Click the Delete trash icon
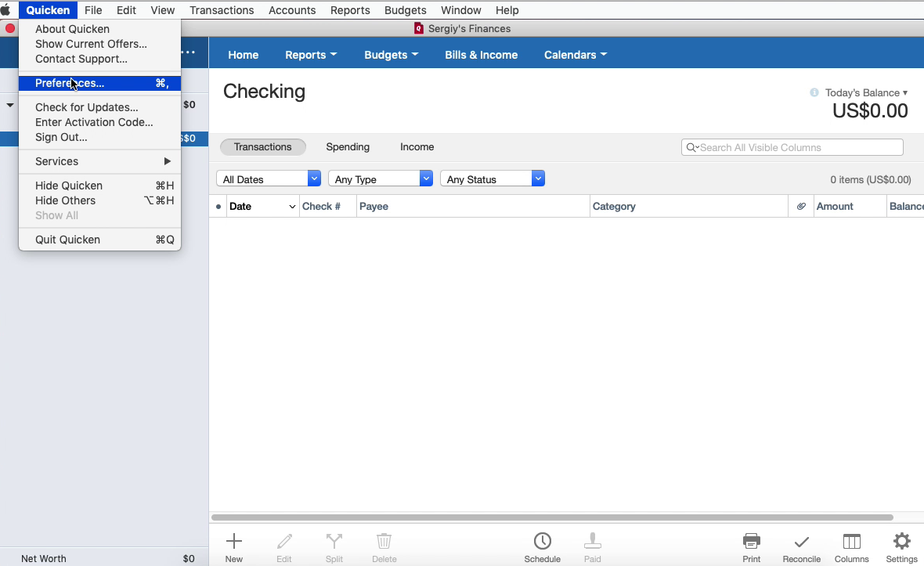 pyautogui.click(x=384, y=541)
